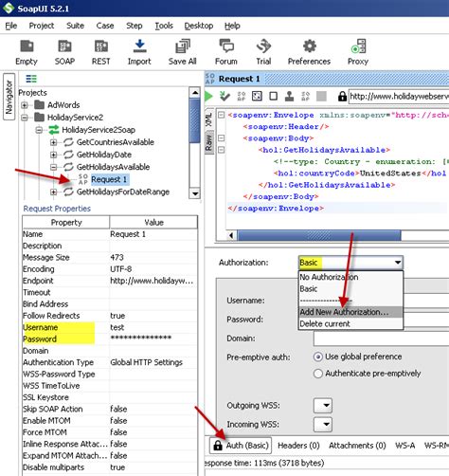449x476 pixels.
Task: Switch to the Headers (0) tab
Action: click(298, 446)
